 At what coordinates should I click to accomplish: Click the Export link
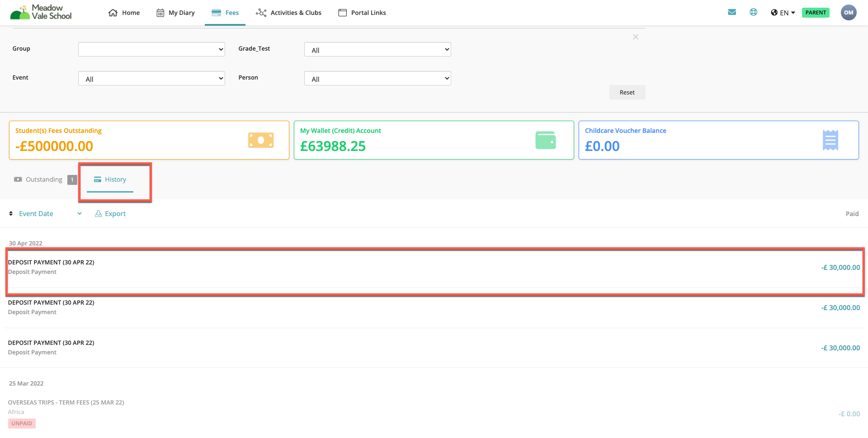tap(110, 213)
